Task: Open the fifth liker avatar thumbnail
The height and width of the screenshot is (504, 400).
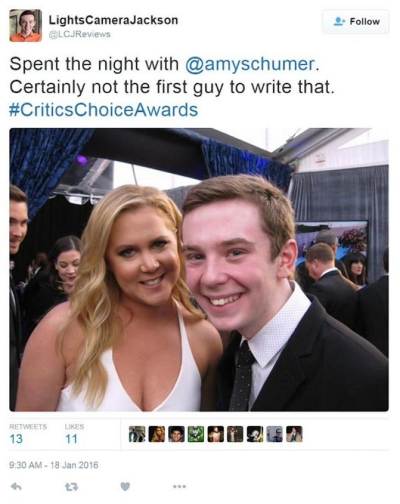Action: pyautogui.click(x=216, y=434)
